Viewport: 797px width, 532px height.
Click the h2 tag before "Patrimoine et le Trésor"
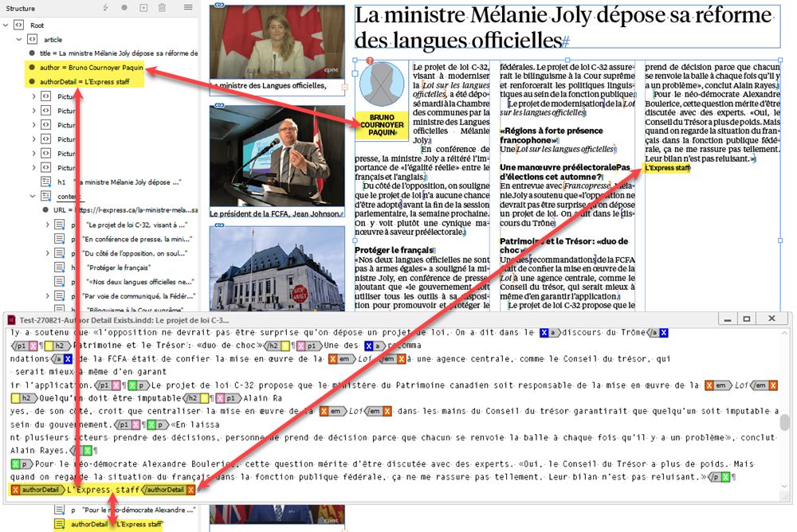click(x=57, y=346)
